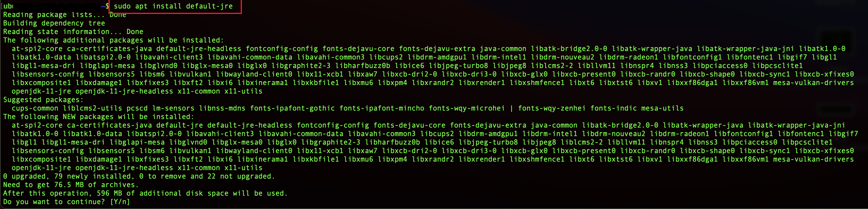This screenshot has height=209, width=868.
Task: Click the 'Building dependency tree' line
Action: pos(54,23)
